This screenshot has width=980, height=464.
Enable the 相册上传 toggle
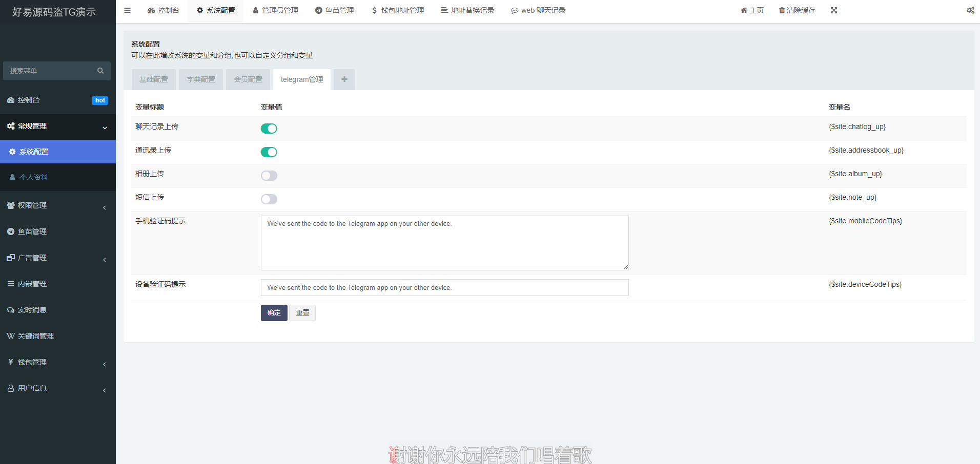(269, 175)
